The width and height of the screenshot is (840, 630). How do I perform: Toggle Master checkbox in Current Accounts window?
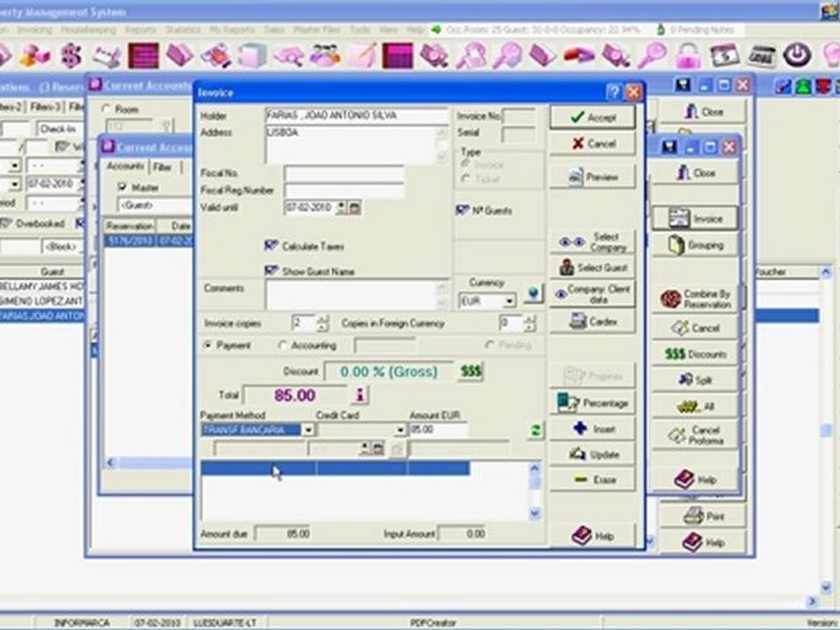(x=122, y=187)
